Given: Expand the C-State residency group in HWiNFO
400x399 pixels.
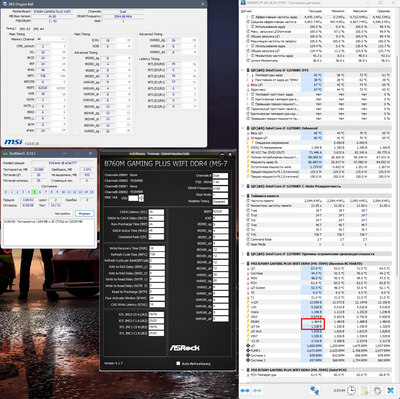Looking at the screenshot, I should [x=243, y=186].
